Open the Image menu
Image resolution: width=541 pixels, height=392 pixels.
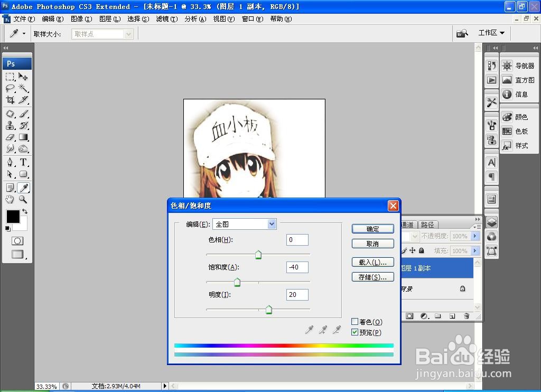point(81,19)
